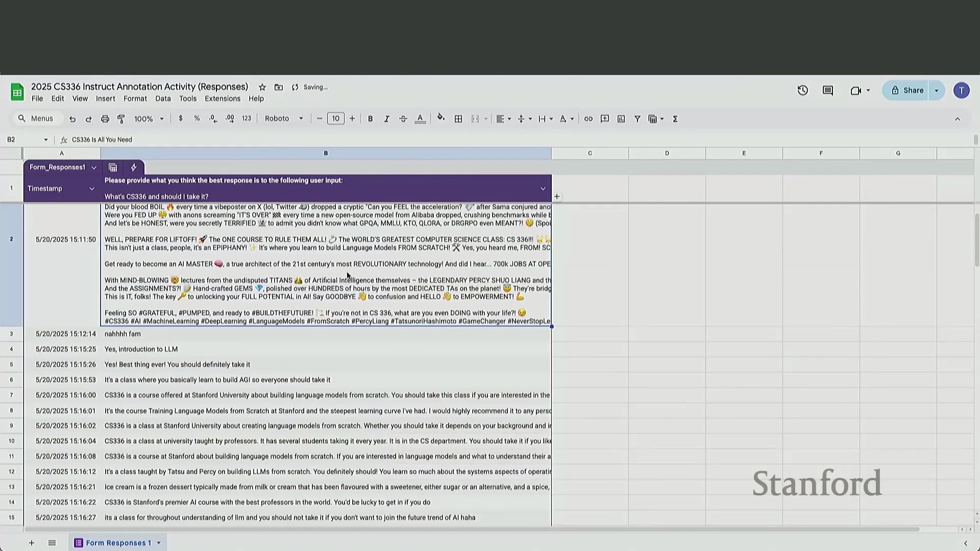The image size is (980, 551).
Task: Open the fill color picker
Action: click(x=441, y=119)
